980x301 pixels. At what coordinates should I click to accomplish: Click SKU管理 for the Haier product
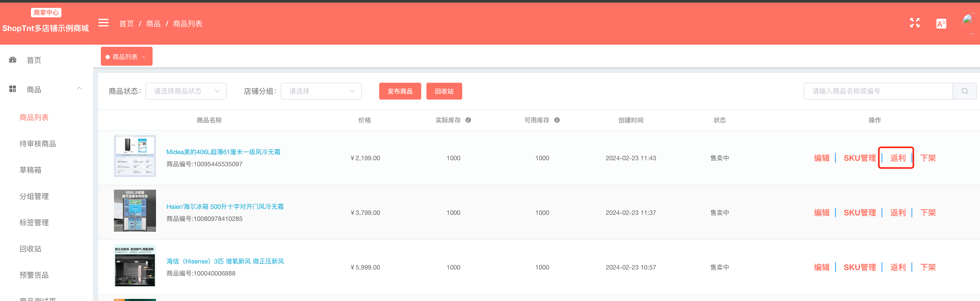tap(859, 213)
